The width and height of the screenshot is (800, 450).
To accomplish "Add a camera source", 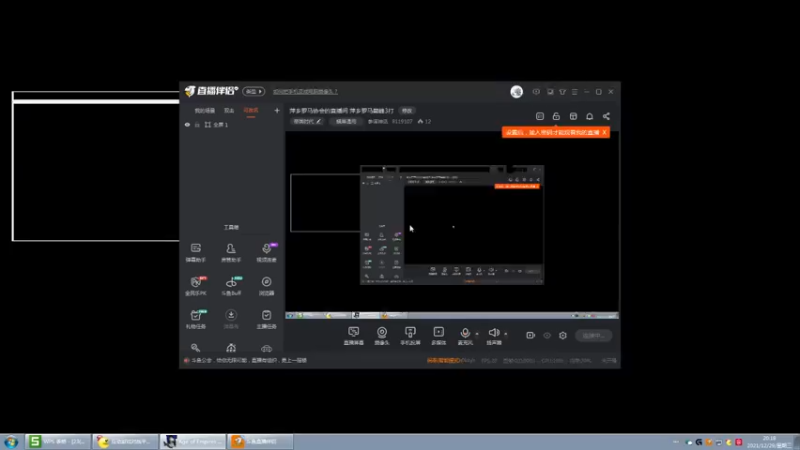I will pos(382,336).
